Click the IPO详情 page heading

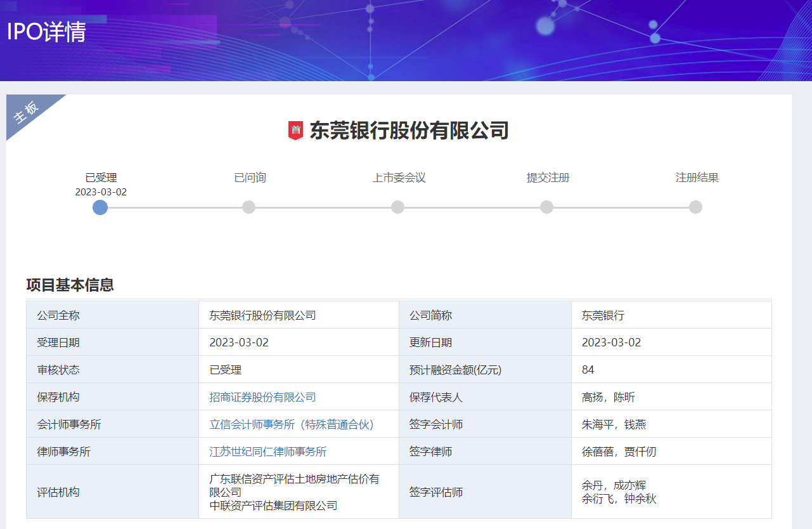pos(46,32)
